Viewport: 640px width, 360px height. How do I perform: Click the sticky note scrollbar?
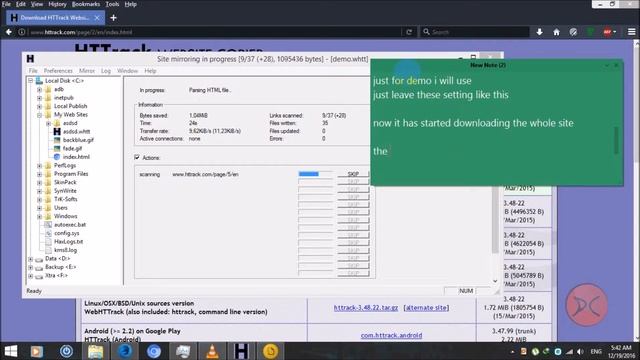tap(616, 141)
